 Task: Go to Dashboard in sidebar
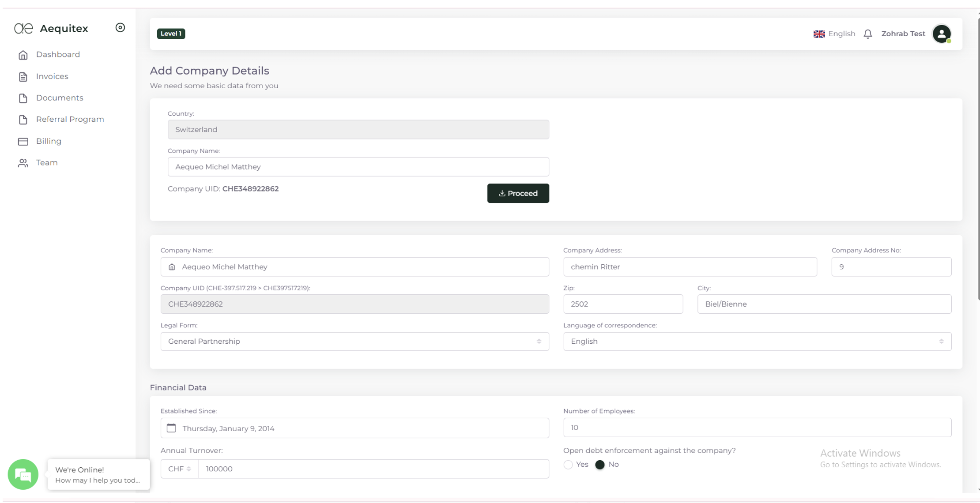58,55
